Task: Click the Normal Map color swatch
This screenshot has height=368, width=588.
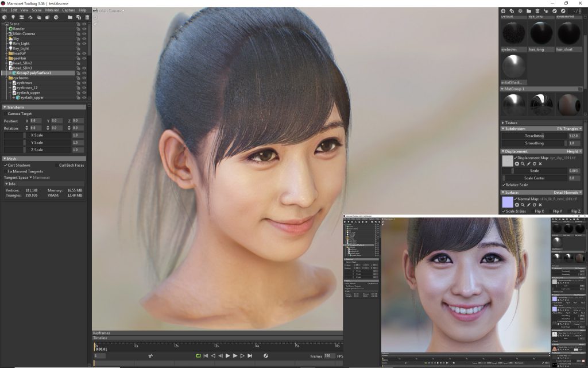Action: click(x=508, y=202)
